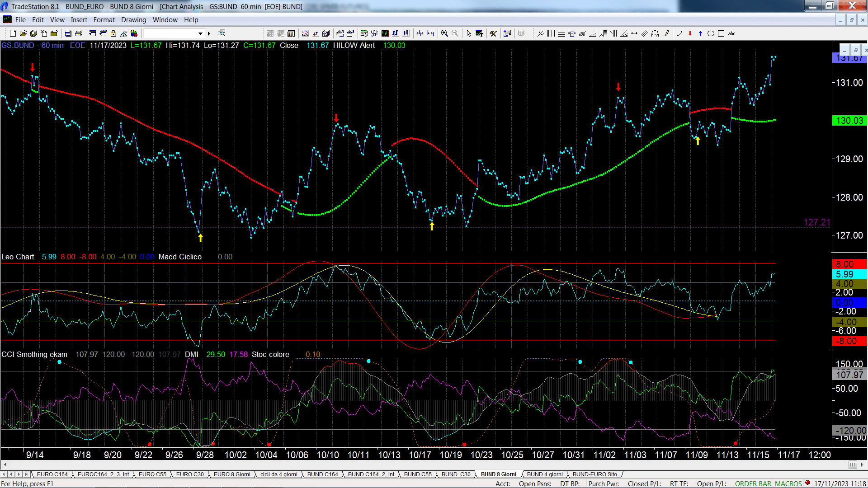
Task: Click the green candlestick chart icon
Action: [x=385, y=33]
